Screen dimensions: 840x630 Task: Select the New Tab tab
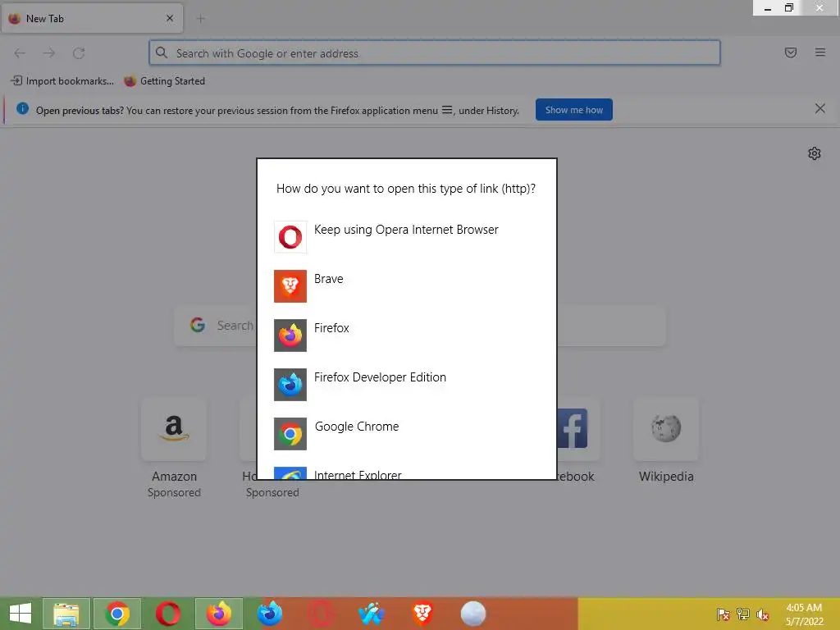(92, 19)
